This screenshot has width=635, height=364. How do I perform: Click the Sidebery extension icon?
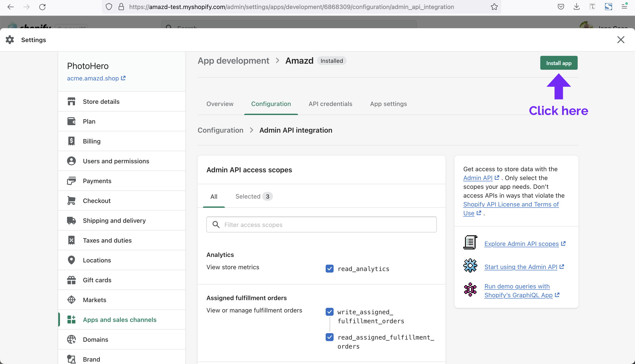[608, 7]
